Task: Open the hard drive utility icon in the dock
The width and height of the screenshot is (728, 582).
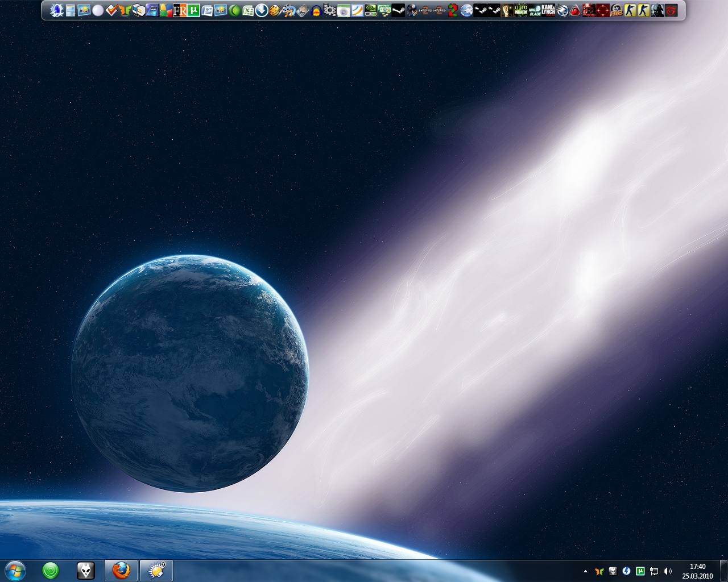Action: 302,10
